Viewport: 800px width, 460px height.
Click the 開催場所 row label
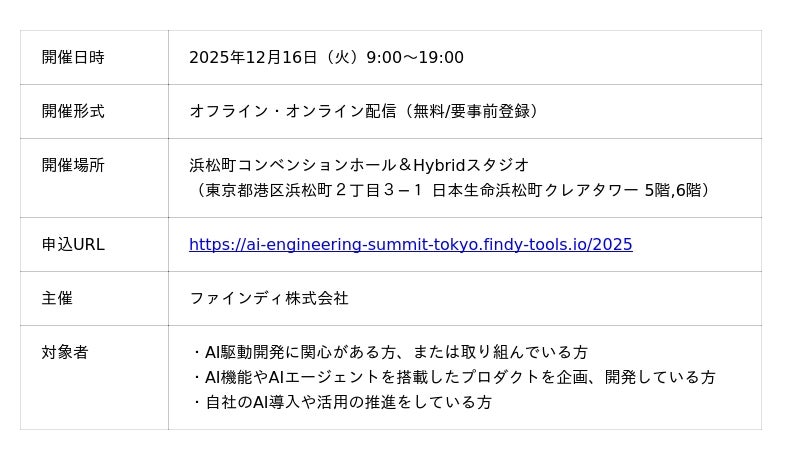pyautogui.click(x=73, y=165)
